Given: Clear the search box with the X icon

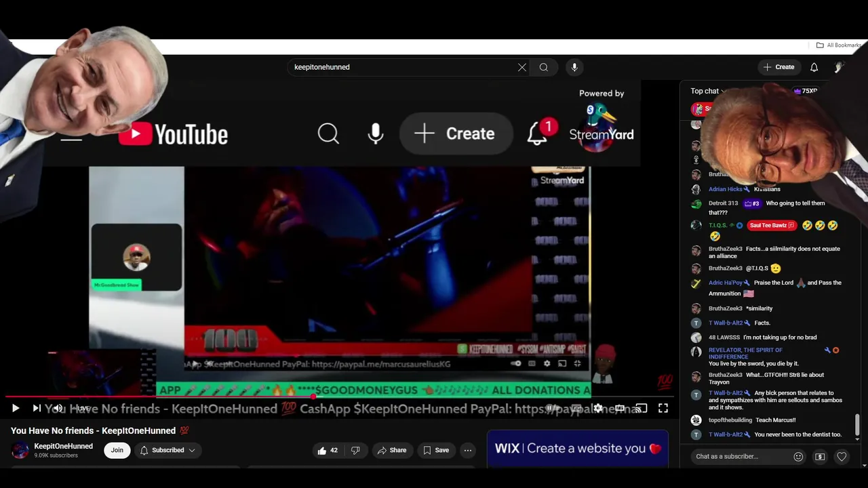Looking at the screenshot, I should pos(522,67).
